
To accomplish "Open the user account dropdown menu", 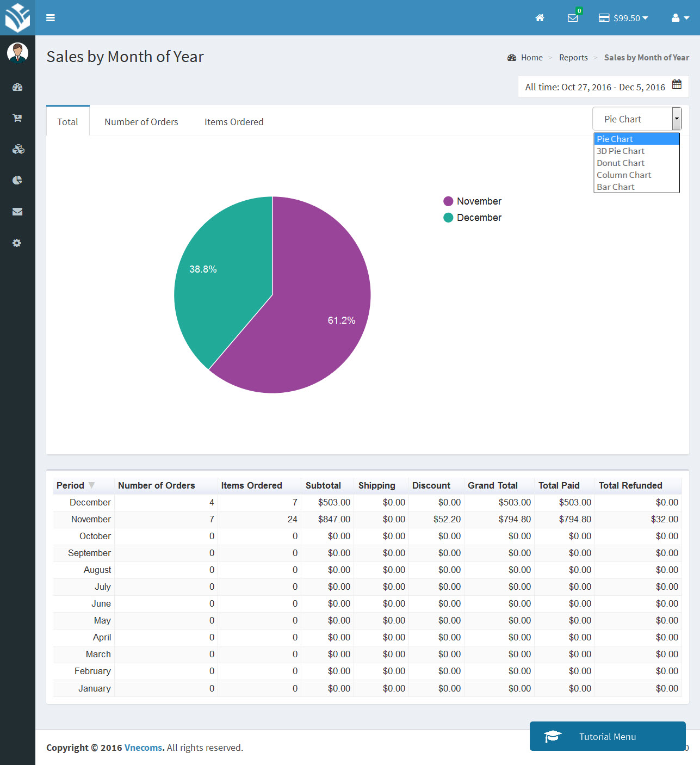I will click(680, 18).
